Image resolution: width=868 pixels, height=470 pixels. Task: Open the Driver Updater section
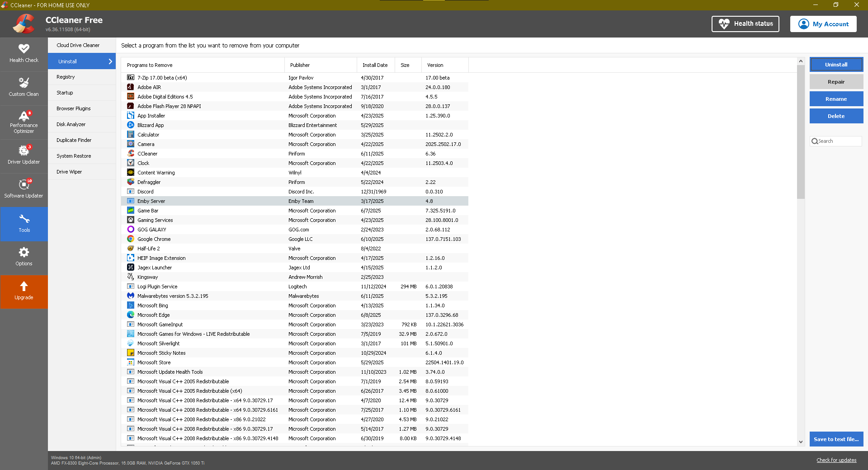click(24, 155)
